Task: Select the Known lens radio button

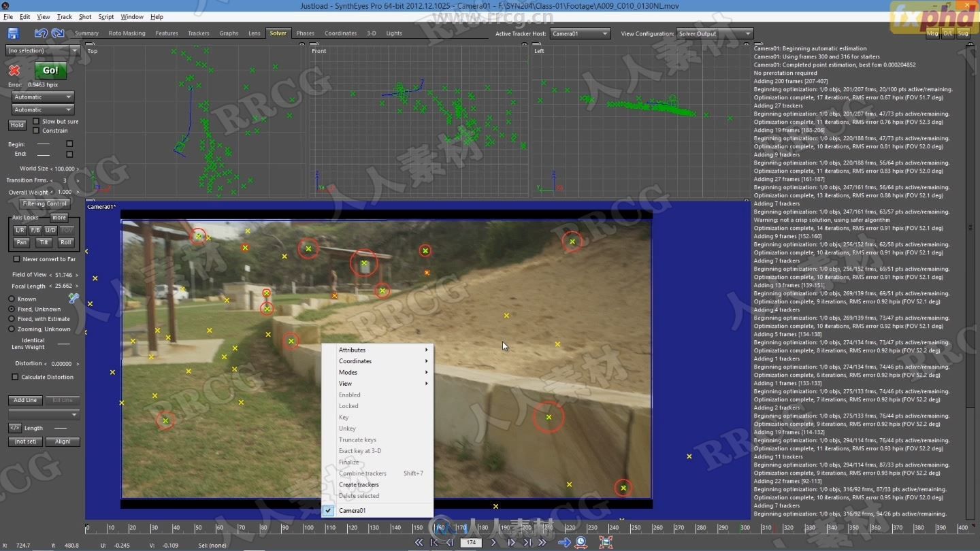Action: 12,299
